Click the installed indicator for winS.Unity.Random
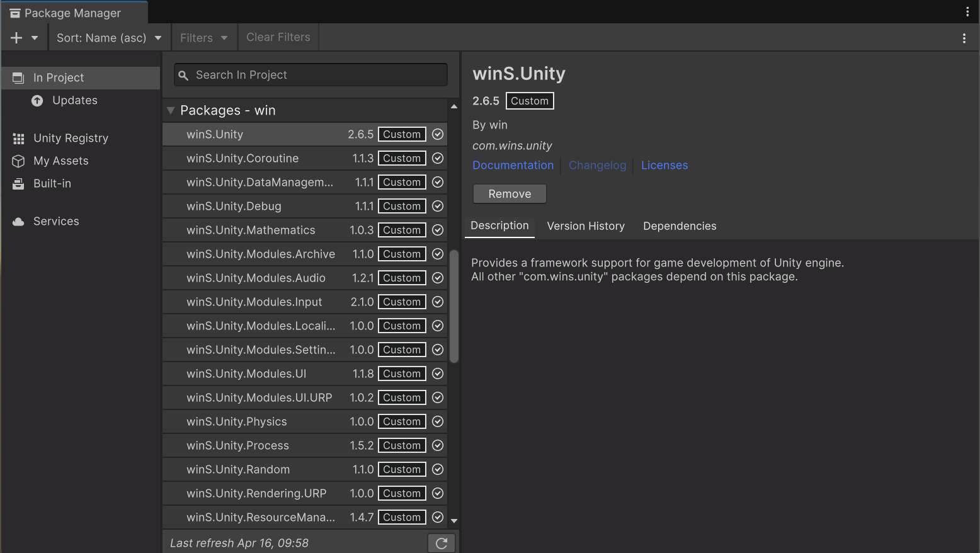The width and height of the screenshot is (980, 553). [x=437, y=469]
